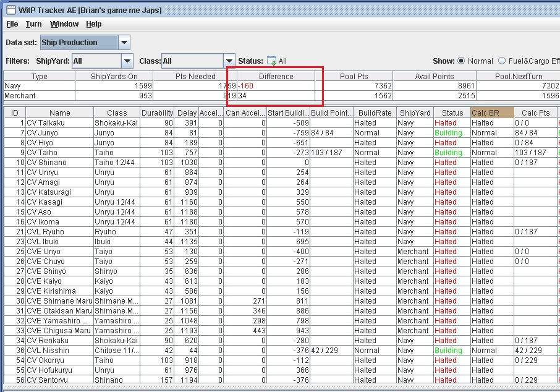The height and width of the screenshot is (392, 560).
Task: Click the BuildRate column header
Action: point(375,113)
